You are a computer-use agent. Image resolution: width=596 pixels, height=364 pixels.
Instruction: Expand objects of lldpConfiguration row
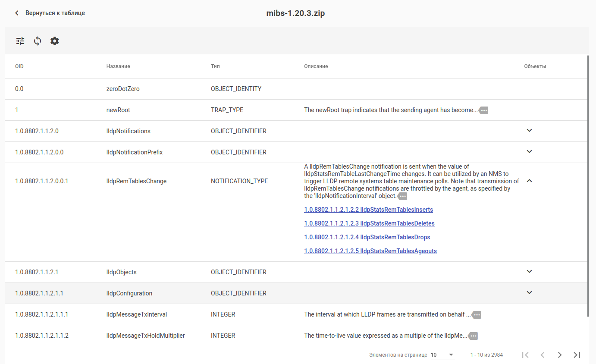pos(530,293)
